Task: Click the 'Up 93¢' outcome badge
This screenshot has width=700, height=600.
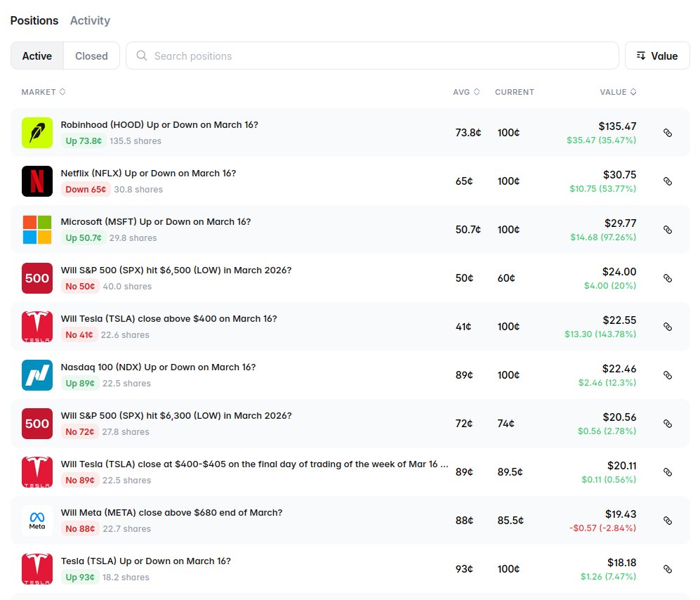Action: coord(80,578)
